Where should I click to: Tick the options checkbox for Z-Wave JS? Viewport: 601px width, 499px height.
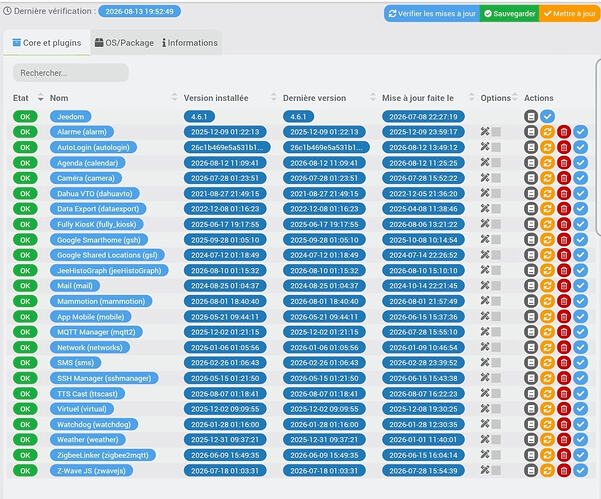(496, 471)
